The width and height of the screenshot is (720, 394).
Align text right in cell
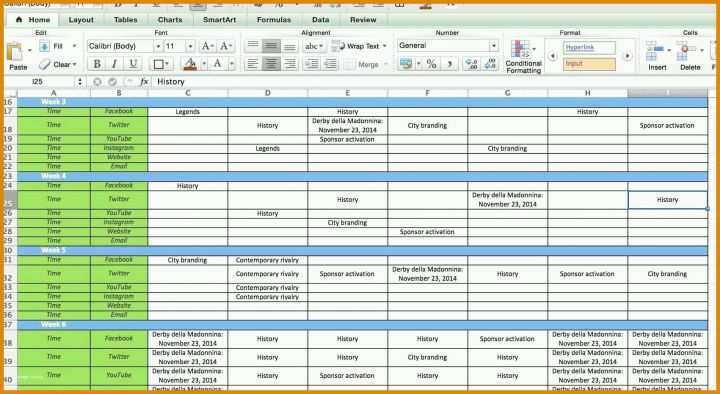290,64
